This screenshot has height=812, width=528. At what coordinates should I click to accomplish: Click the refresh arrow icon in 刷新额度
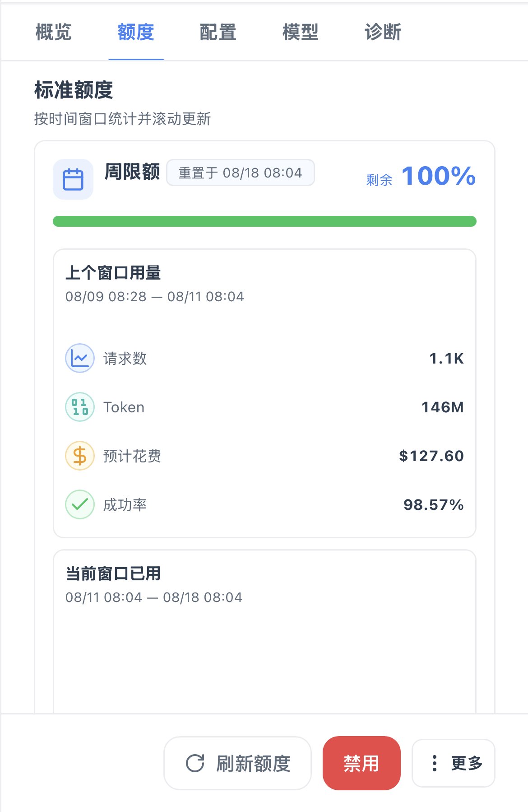[x=195, y=763]
